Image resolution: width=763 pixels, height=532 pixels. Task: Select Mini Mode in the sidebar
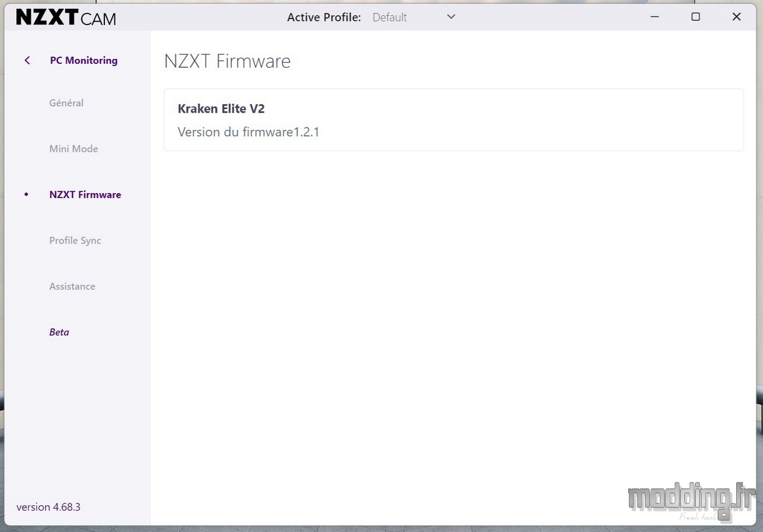click(x=73, y=149)
